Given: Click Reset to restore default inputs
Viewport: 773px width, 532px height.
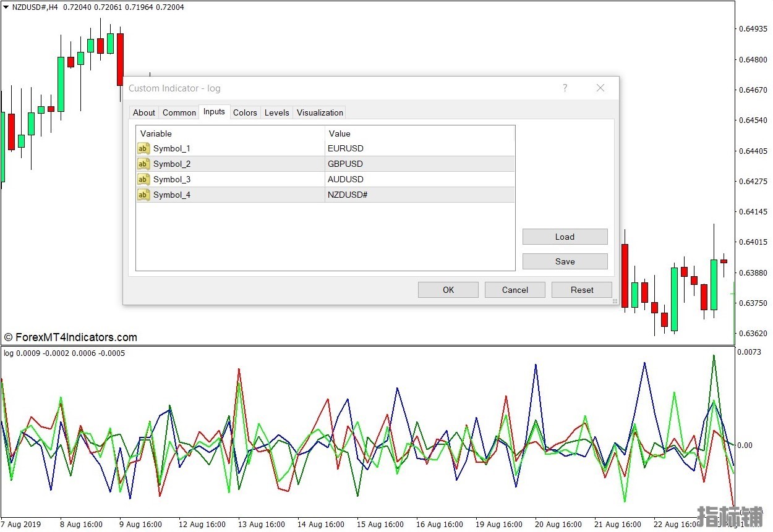Looking at the screenshot, I should [582, 290].
